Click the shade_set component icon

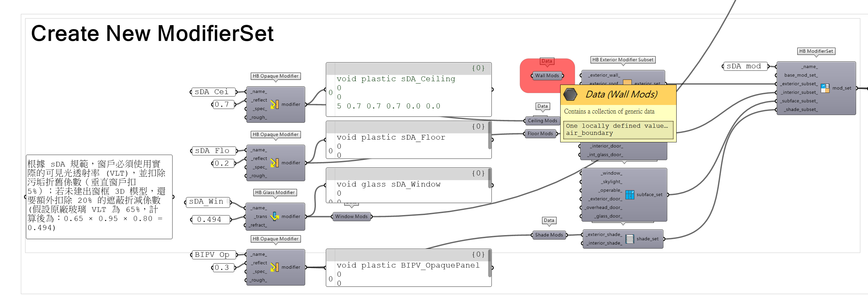(x=630, y=239)
